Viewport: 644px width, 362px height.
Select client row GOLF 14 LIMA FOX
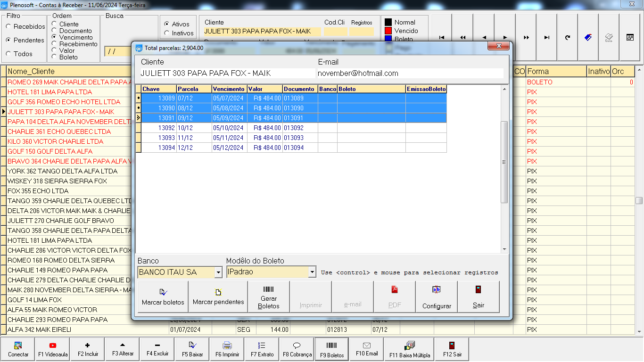(69, 300)
